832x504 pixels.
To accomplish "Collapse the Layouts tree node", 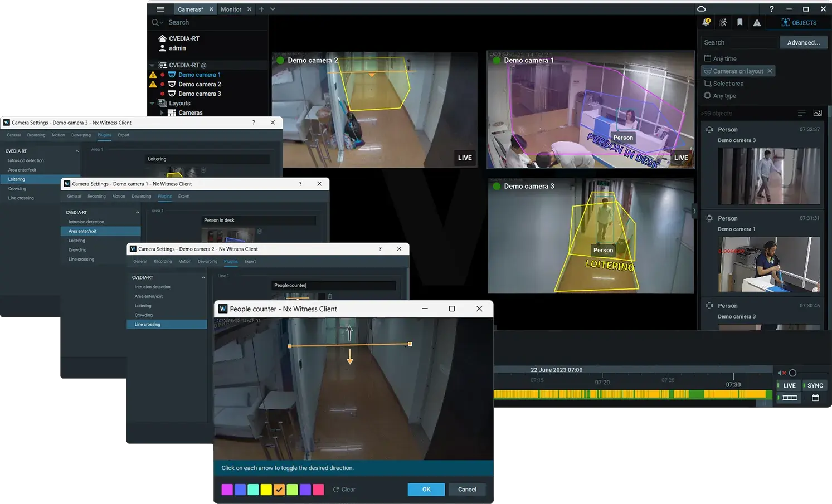I will tap(152, 103).
